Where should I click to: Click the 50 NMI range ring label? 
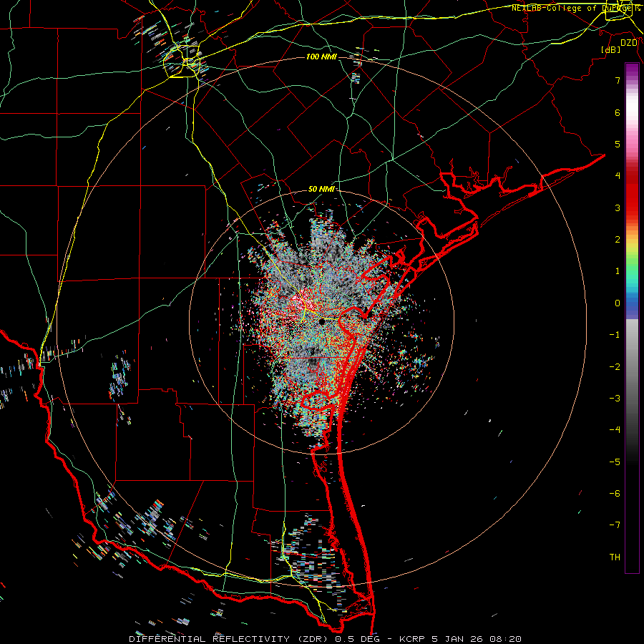(321, 190)
